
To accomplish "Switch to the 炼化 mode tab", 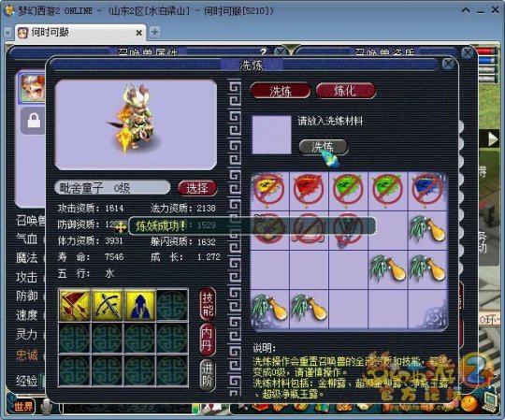I will click(x=346, y=91).
